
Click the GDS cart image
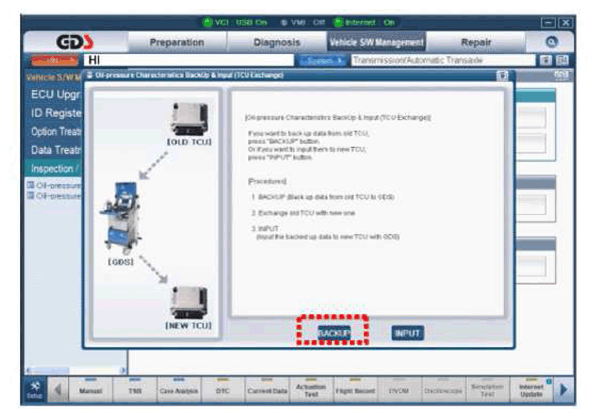click(x=120, y=218)
